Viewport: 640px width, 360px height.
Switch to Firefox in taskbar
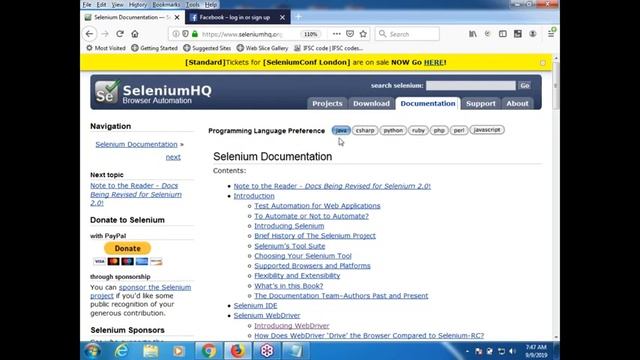point(238,351)
